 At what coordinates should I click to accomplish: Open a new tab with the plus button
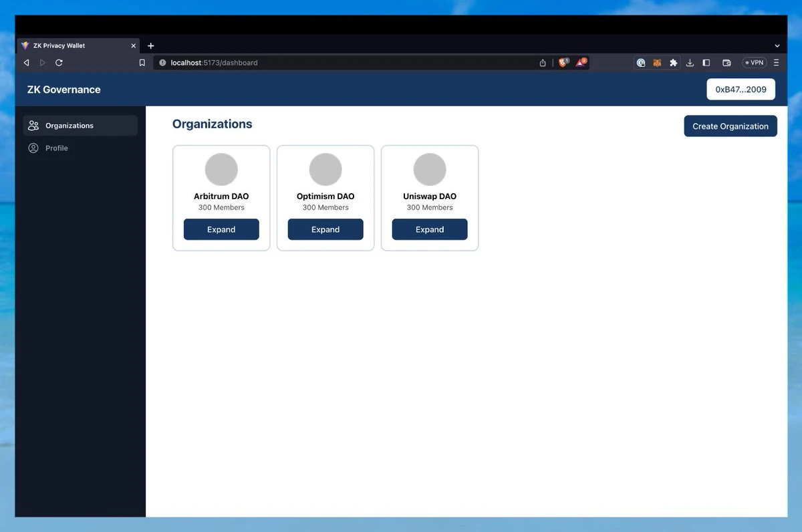(150, 46)
